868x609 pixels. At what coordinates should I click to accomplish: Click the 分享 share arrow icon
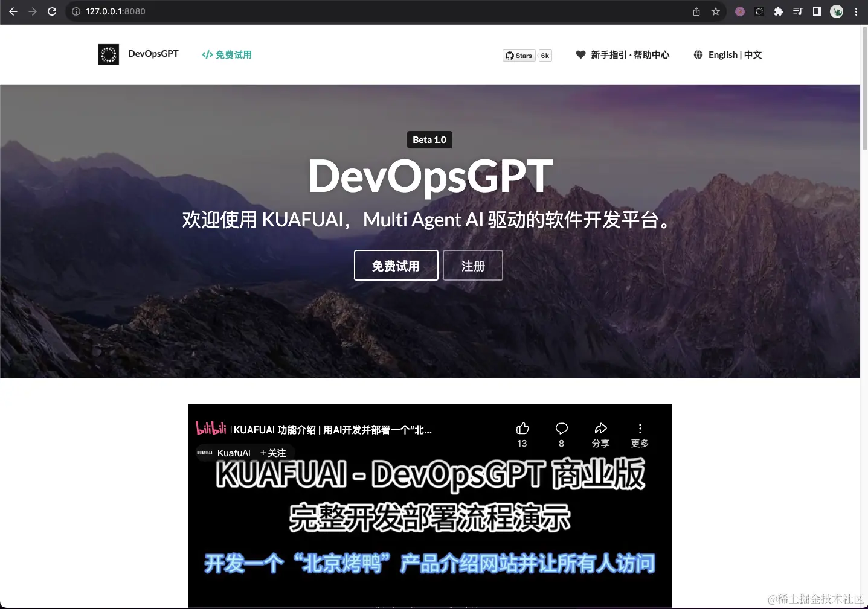(600, 429)
